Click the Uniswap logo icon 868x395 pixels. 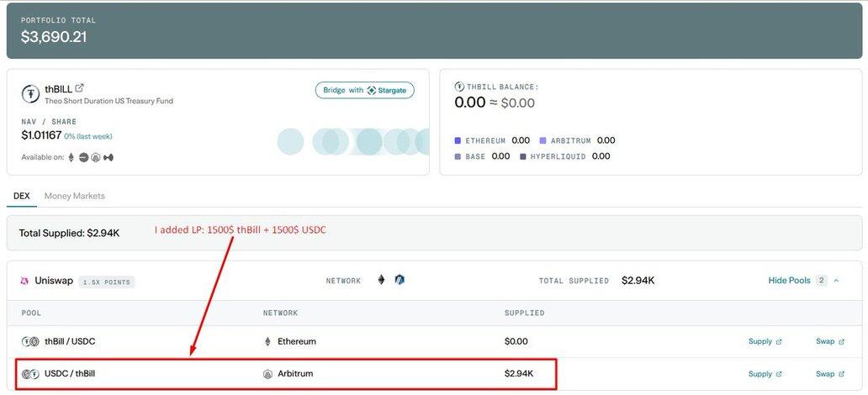click(x=25, y=281)
